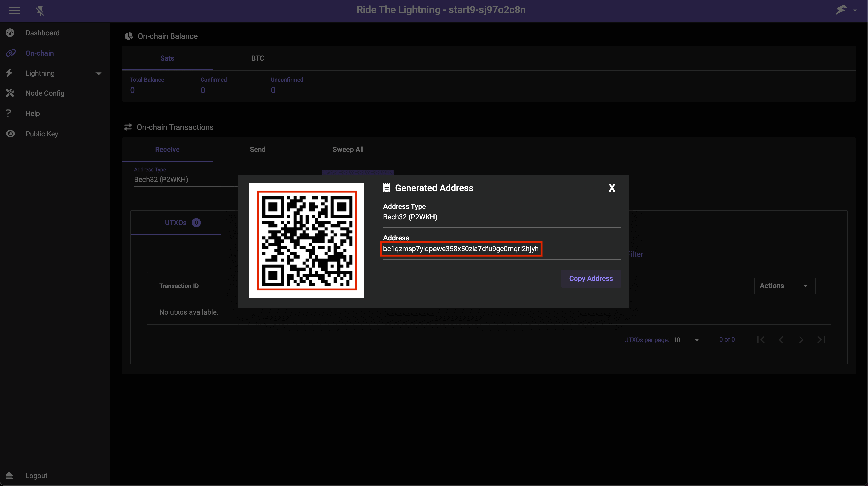Click the swap icon beside On-chain Transactions
The width and height of the screenshot is (868, 486).
pos(128,127)
